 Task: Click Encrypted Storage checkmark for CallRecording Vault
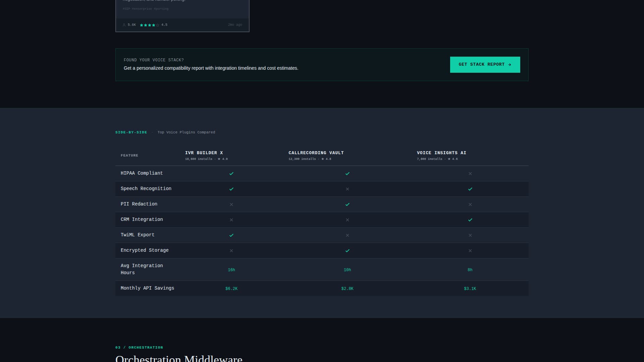(x=347, y=251)
